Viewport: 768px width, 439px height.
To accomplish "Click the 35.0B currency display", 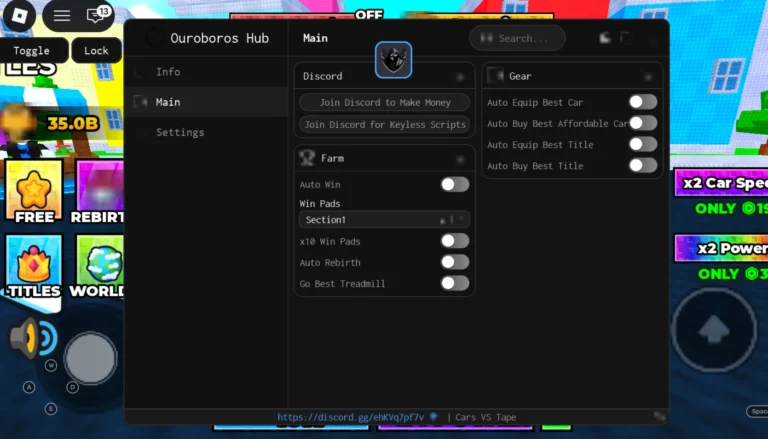I will click(x=72, y=123).
